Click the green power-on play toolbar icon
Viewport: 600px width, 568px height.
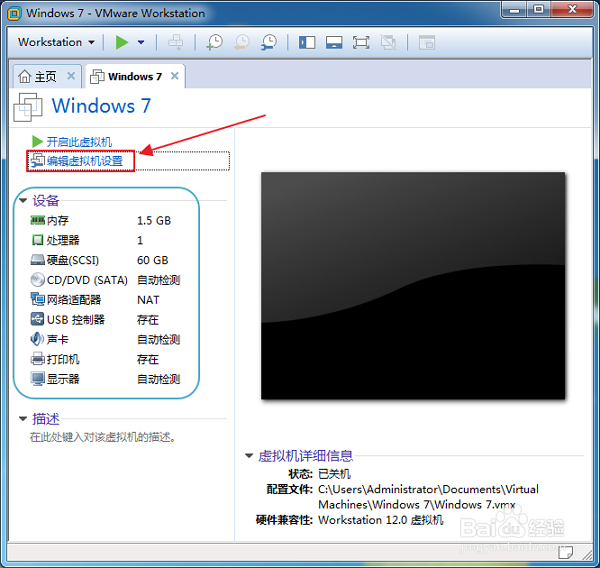click(122, 42)
